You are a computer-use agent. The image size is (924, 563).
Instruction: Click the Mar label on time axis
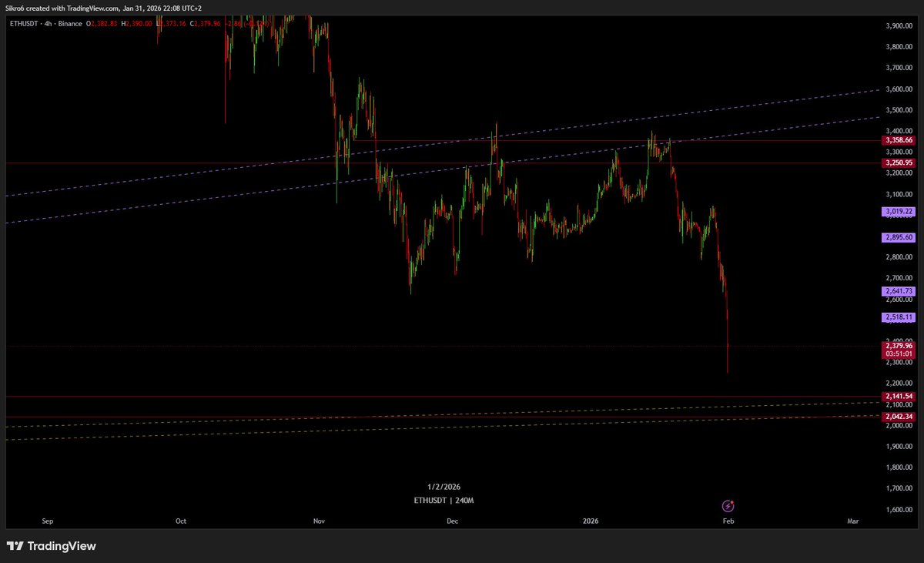852,521
